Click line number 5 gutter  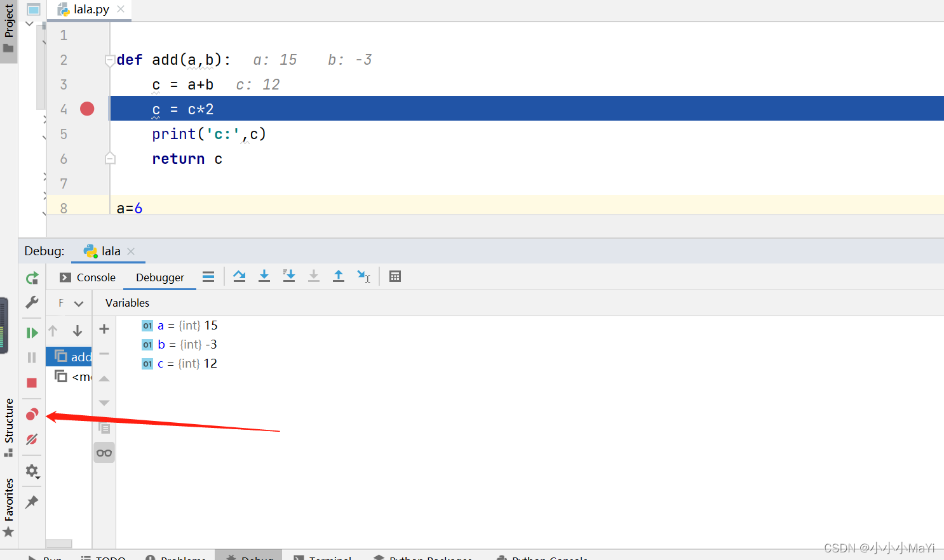pyautogui.click(x=64, y=134)
